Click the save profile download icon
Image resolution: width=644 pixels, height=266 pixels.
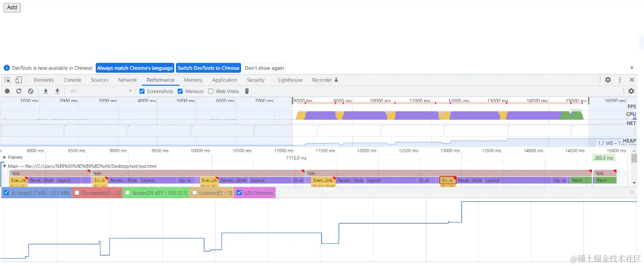point(57,91)
